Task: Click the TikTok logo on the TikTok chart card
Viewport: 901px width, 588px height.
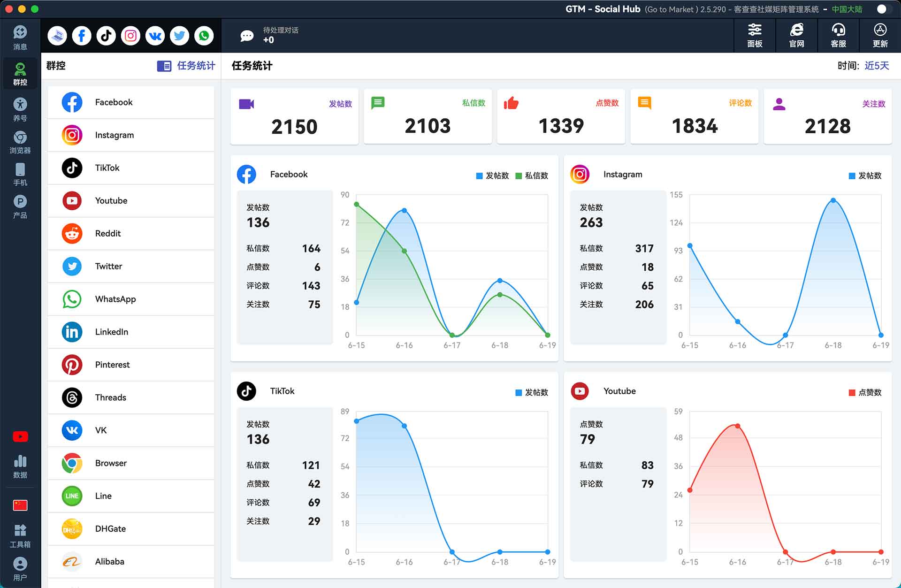Action: tap(246, 391)
